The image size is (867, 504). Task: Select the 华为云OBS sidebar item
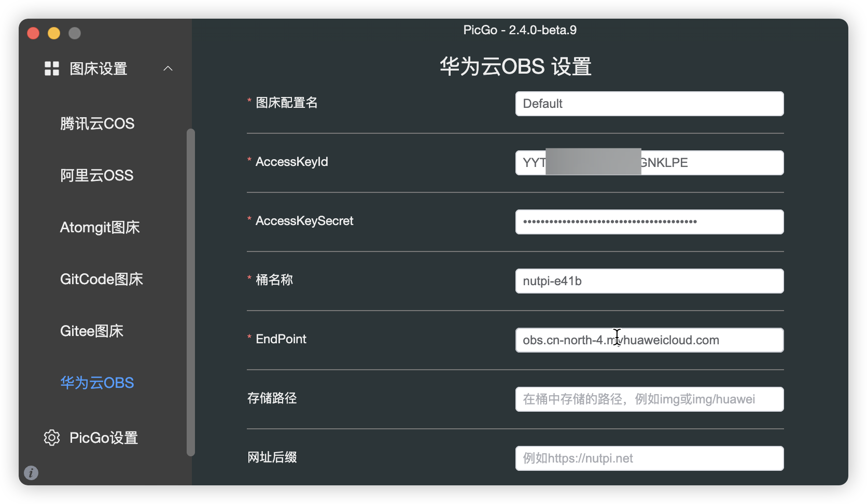[97, 383]
